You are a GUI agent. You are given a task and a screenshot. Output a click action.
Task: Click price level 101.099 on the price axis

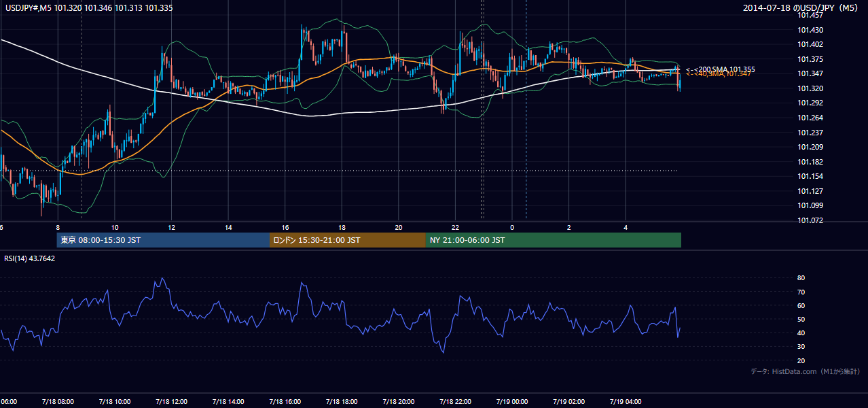tap(810, 206)
